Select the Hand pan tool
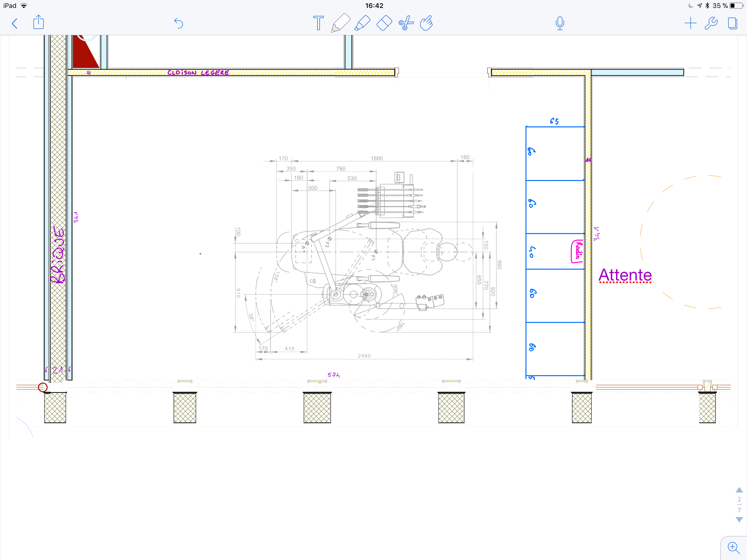Viewport: 747px width, 560px height. [x=427, y=23]
